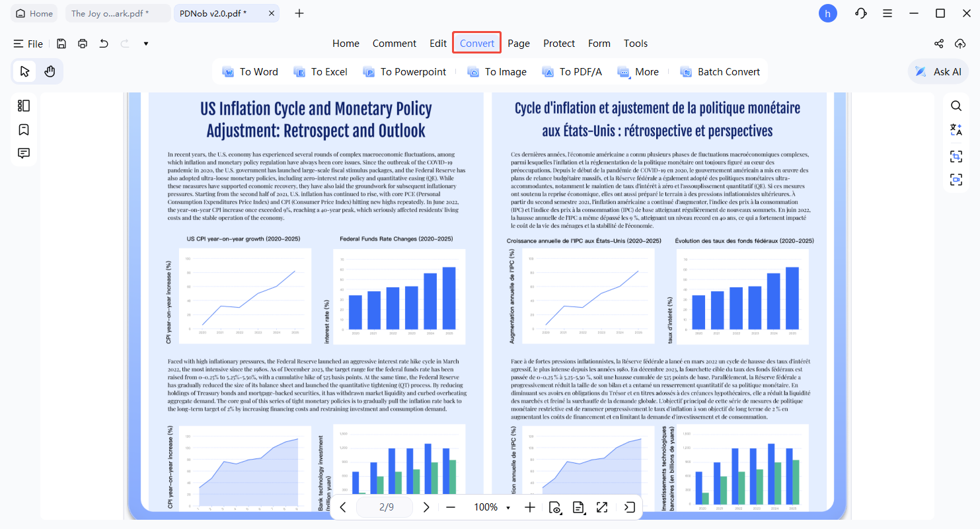980x529 pixels.
Task: Expand the quick access toolbar dropdown arrow
Action: pyautogui.click(x=145, y=44)
